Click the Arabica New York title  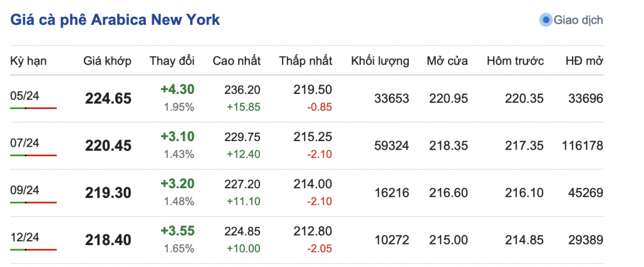click(x=115, y=20)
